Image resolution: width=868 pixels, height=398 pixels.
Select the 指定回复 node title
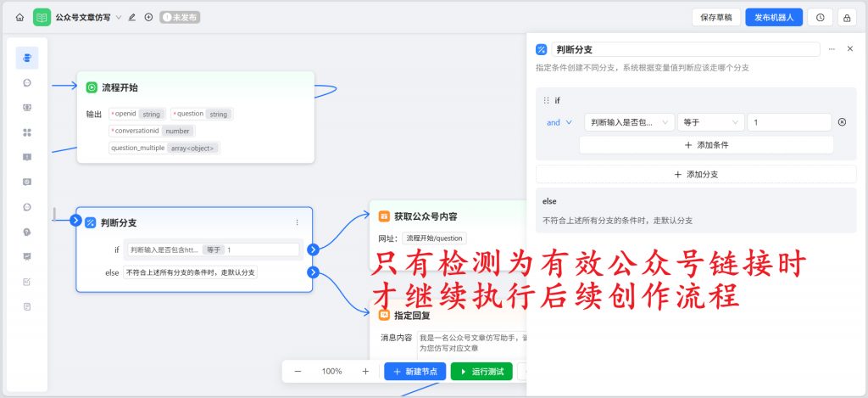(x=412, y=315)
